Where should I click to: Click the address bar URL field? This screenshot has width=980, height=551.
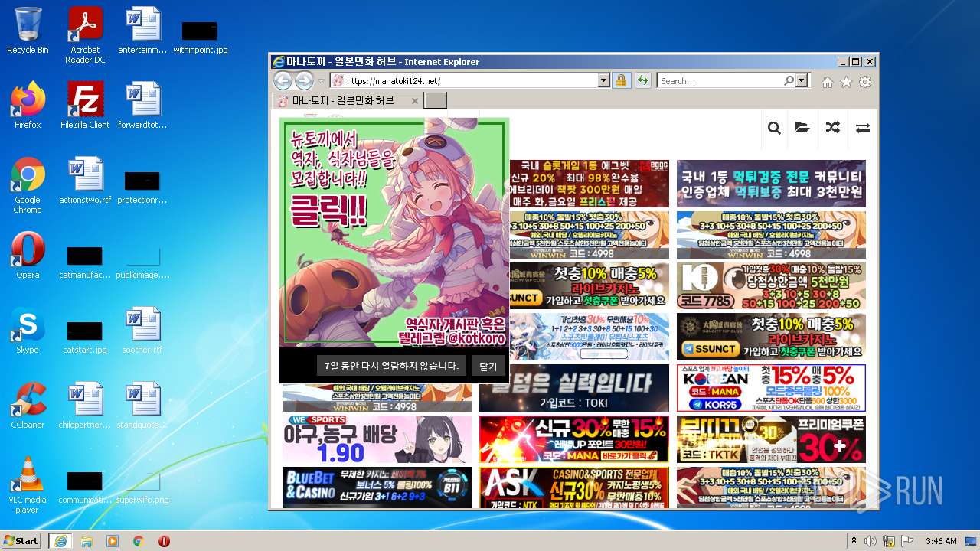click(469, 80)
